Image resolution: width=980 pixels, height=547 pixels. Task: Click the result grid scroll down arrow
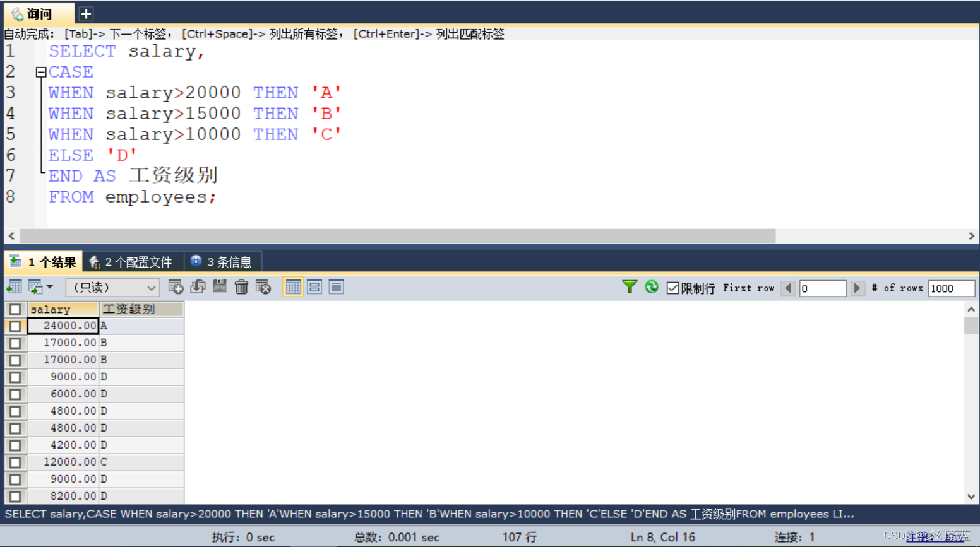pos(971,497)
